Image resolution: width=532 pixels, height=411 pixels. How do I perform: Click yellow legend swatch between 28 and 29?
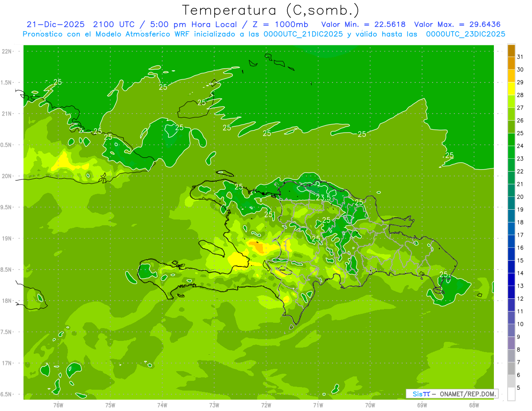coord(511,89)
